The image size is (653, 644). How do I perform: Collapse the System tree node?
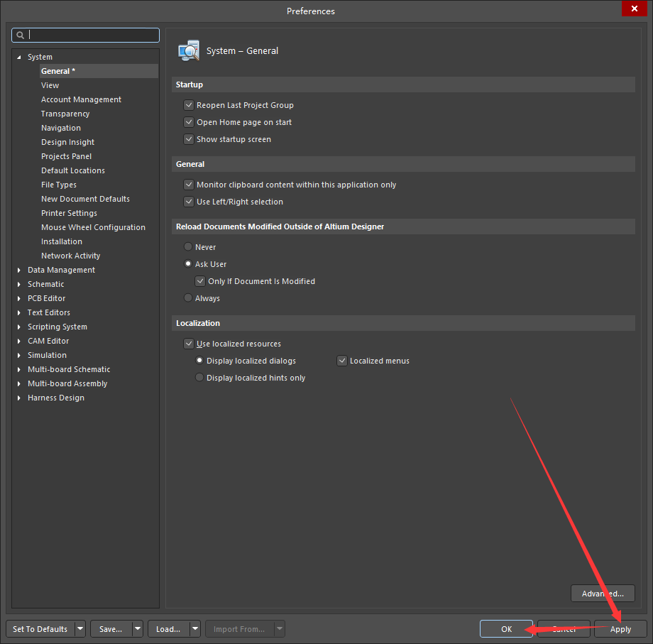coord(18,57)
